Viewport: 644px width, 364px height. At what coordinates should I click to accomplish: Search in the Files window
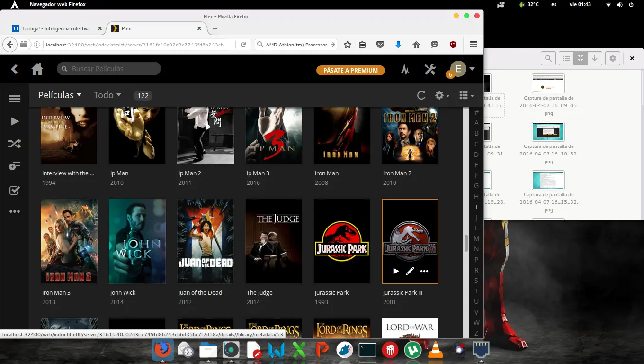pos(548,58)
